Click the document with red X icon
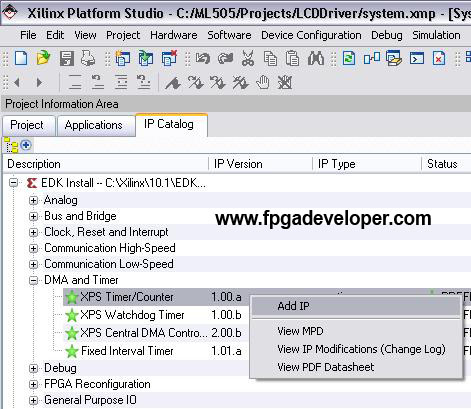 coord(439,58)
